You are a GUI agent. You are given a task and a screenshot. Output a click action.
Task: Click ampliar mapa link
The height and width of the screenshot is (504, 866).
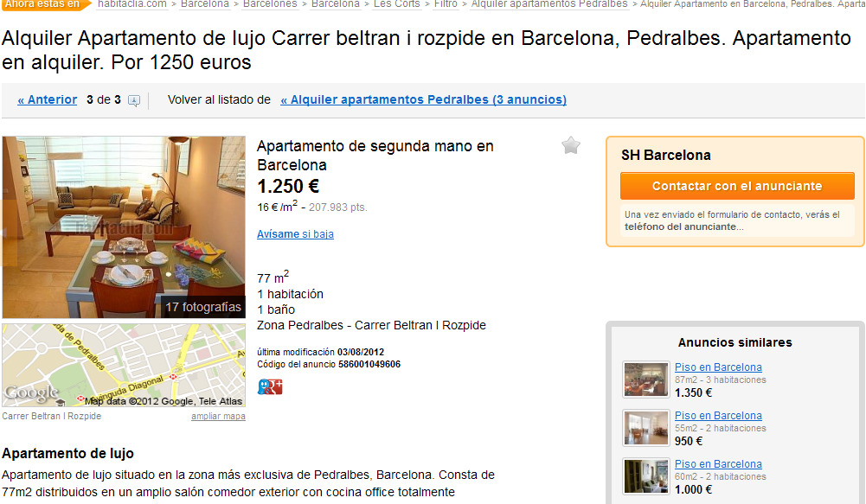click(218, 416)
